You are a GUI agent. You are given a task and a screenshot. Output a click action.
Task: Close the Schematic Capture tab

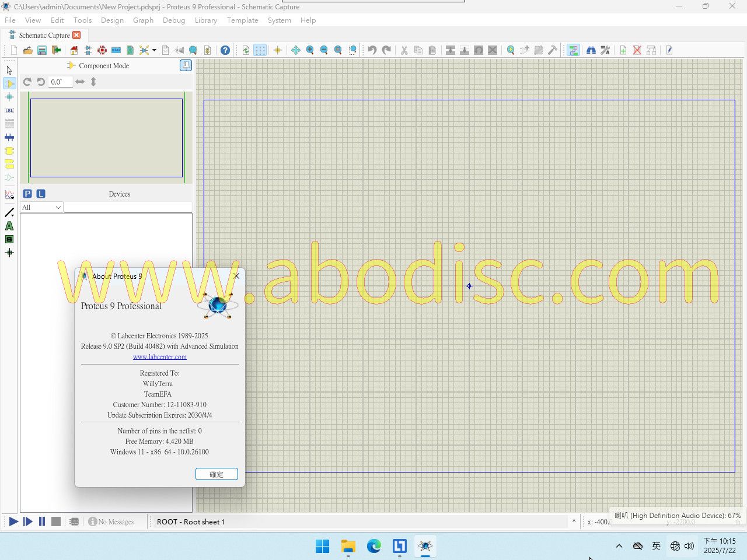point(76,35)
